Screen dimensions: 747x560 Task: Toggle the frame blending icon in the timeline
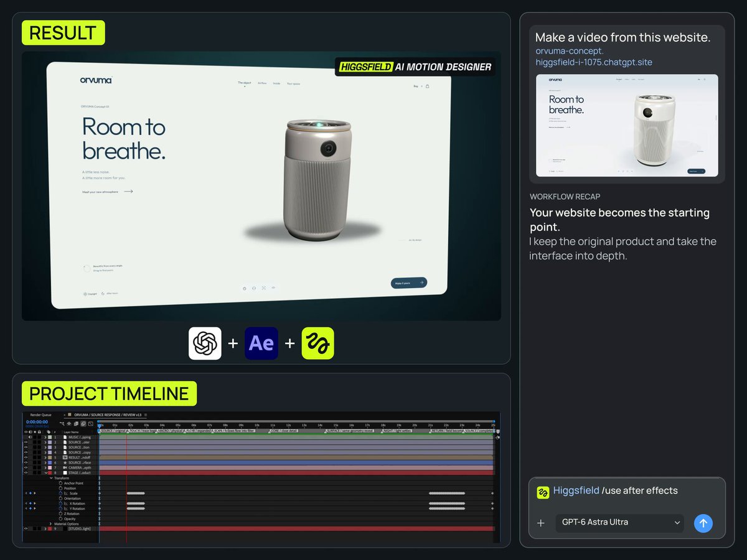click(76, 424)
